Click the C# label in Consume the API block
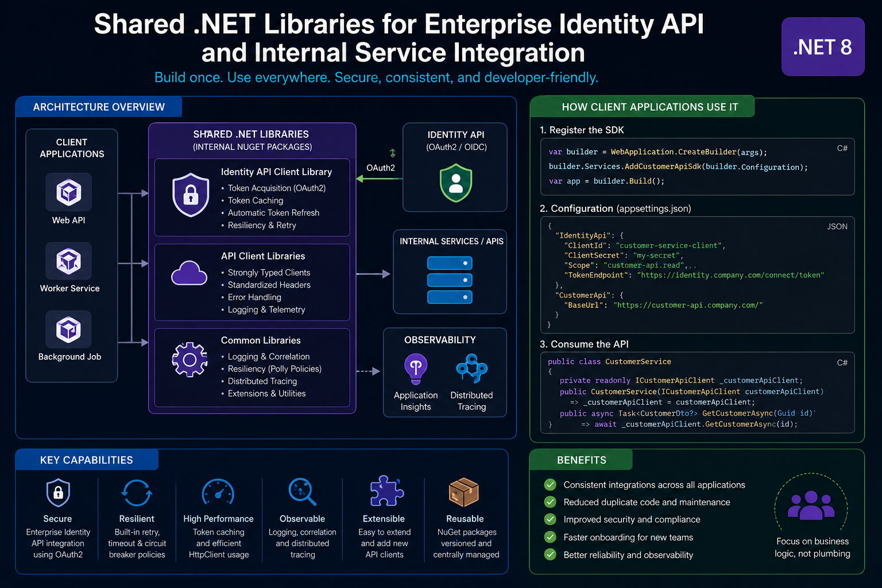This screenshot has width=882, height=588. pos(842,362)
